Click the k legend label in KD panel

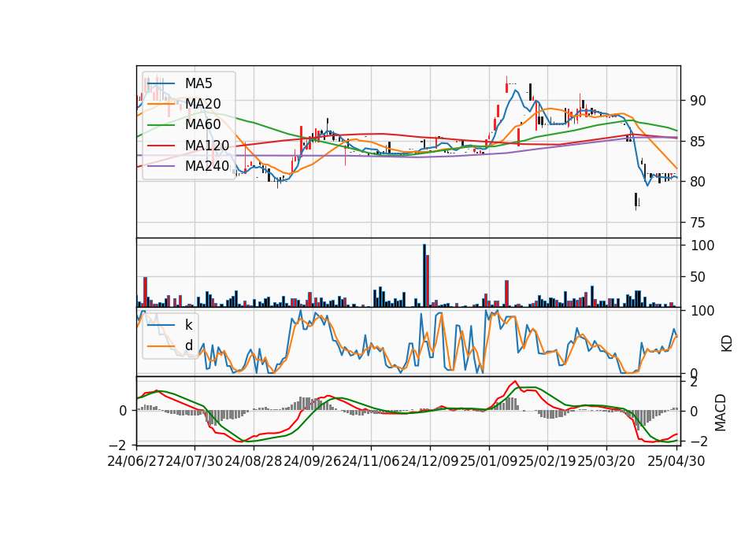click(188, 325)
